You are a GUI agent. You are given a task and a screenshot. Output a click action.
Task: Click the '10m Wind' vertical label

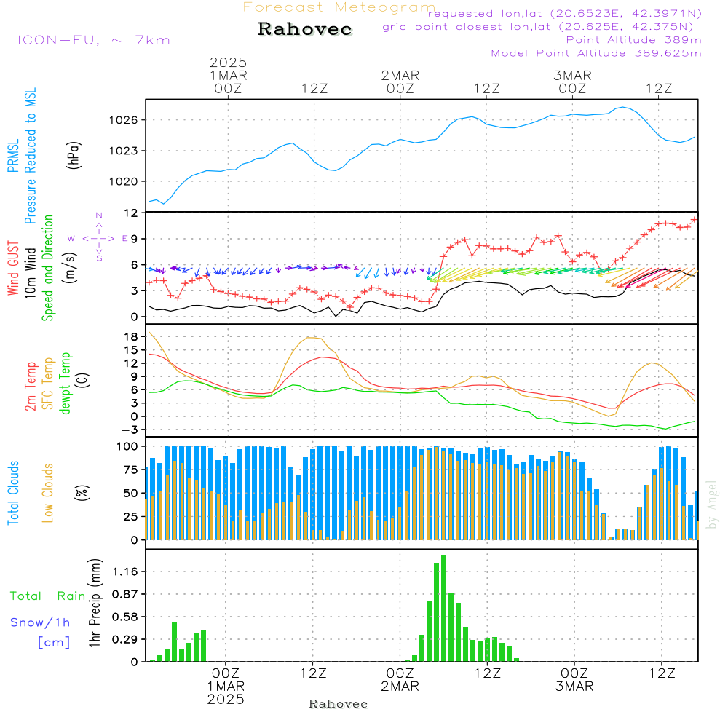click(x=30, y=273)
